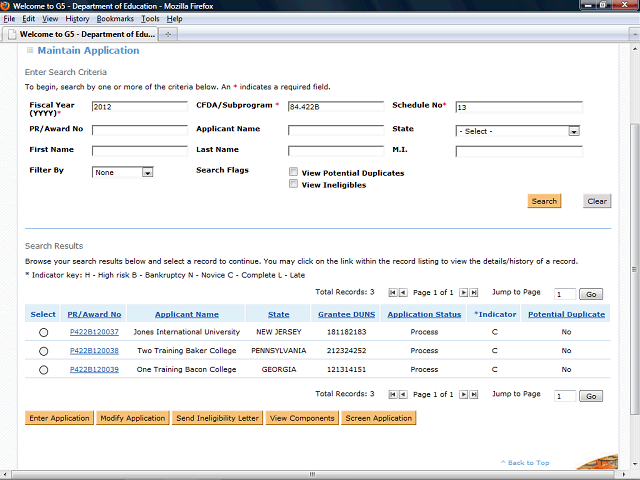Open the Bookmarks menu
This screenshot has width=640, height=480.
pos(114,19)
